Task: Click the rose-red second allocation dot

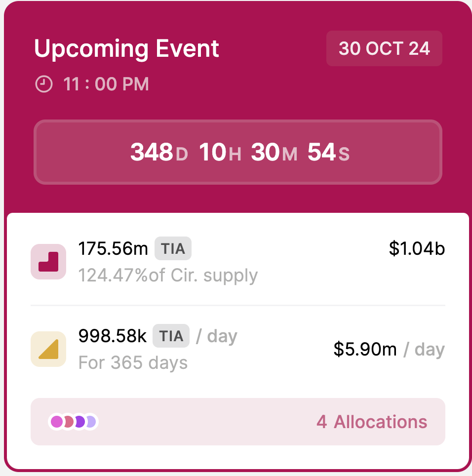Action: (x=68, y=422)
